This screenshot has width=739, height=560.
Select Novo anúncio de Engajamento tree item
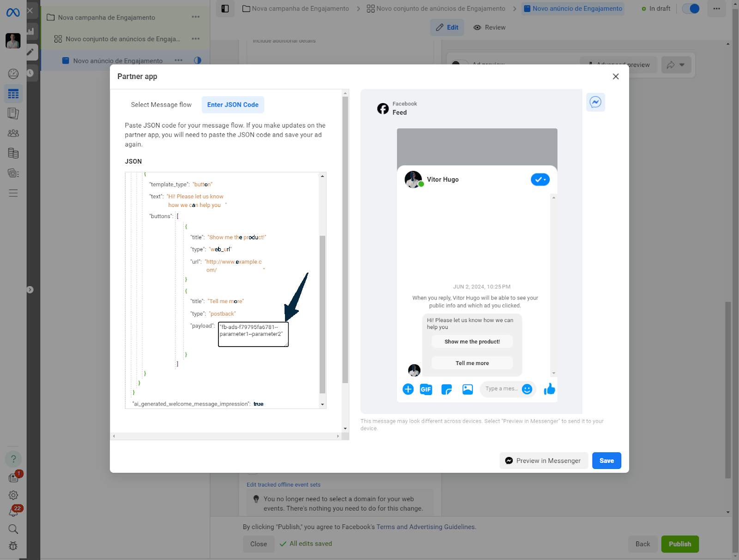pyautogui.click(x=118, y=61)
